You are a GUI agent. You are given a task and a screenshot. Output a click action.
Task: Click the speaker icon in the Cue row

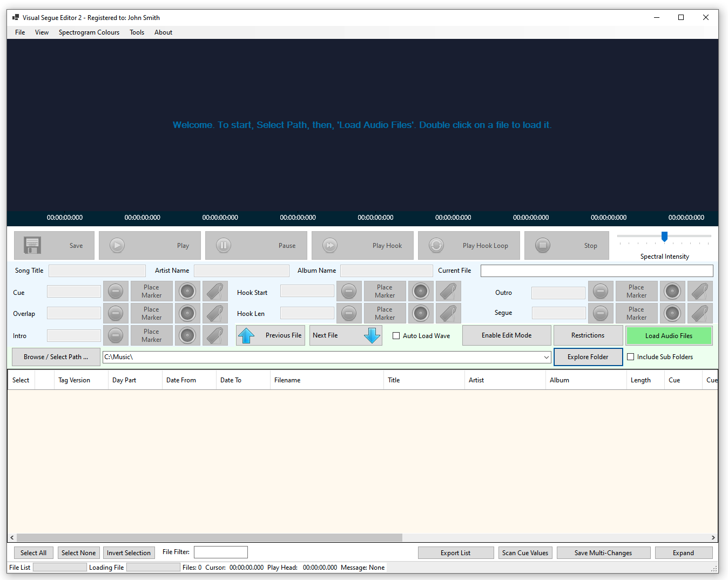click(187, 291)
